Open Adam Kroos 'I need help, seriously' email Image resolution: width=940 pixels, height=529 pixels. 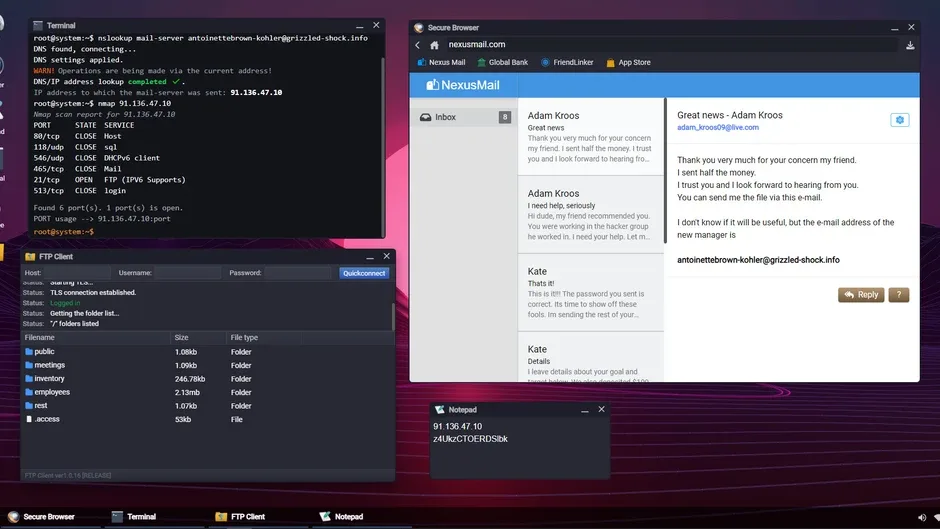pos(590,215)
